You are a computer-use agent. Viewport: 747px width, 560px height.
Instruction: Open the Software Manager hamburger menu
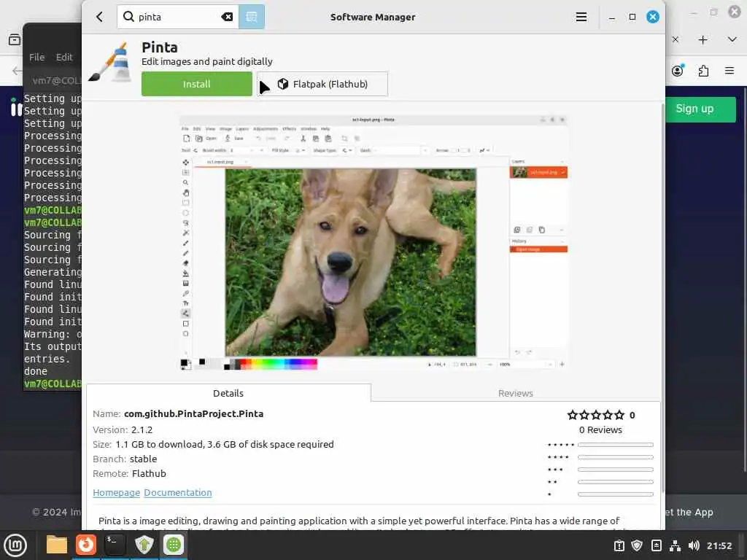click(581, 17)
